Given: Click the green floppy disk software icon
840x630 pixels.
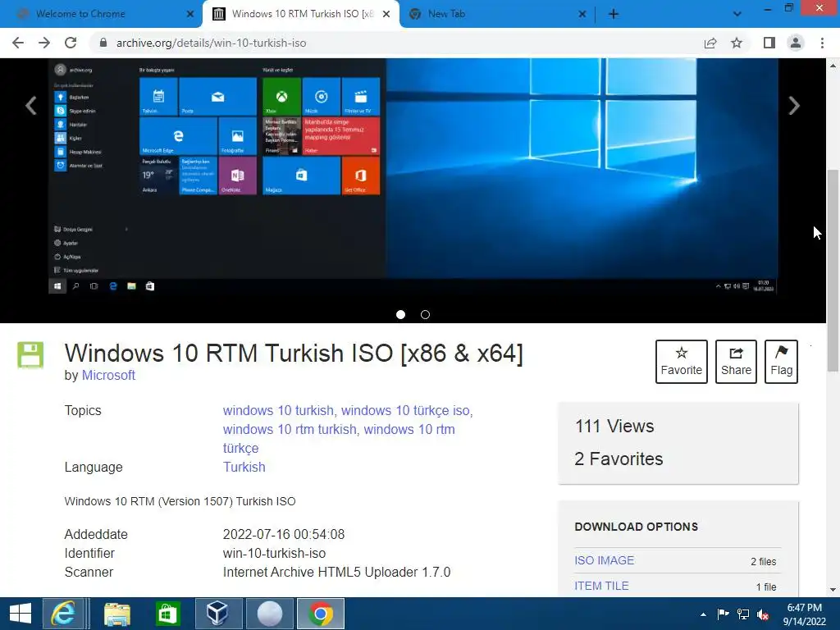Looking at the screenshot, I should click(x=30, y=355).
